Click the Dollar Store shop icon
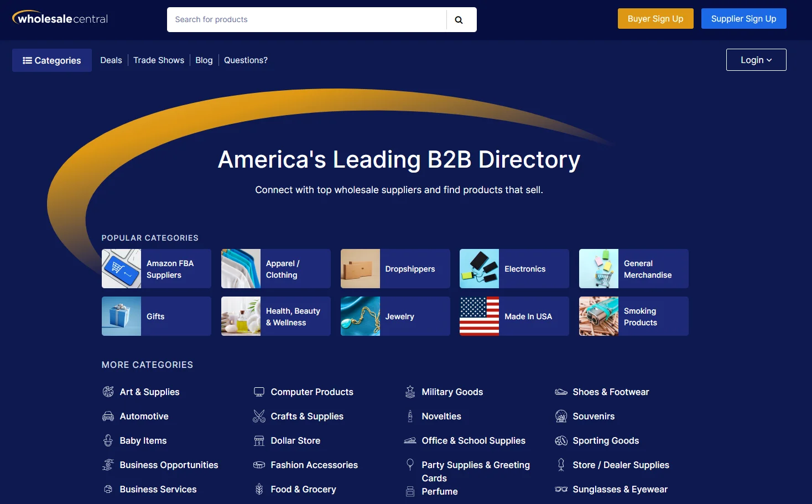 click(x=259, y=440)
